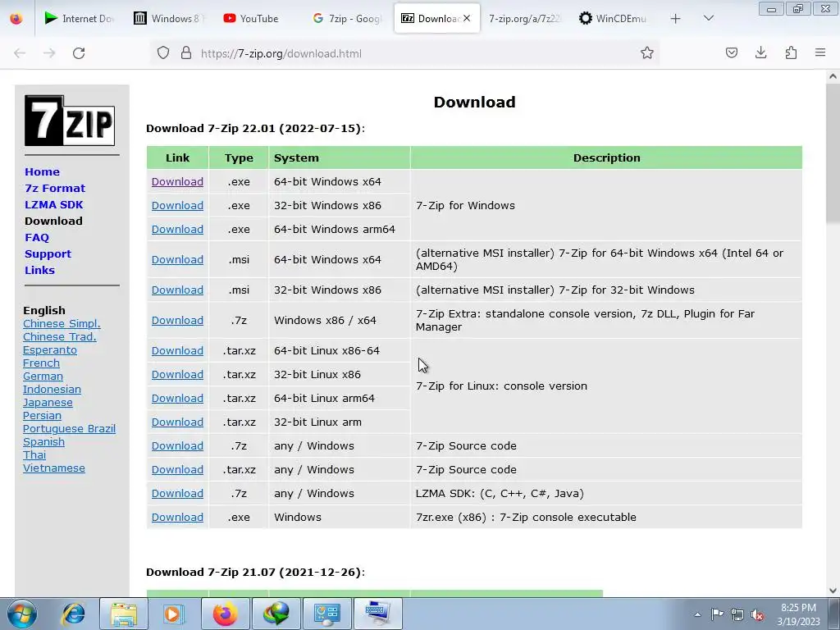
Task: Switch language to Vietnamese
Action: (x=54, y=468)
